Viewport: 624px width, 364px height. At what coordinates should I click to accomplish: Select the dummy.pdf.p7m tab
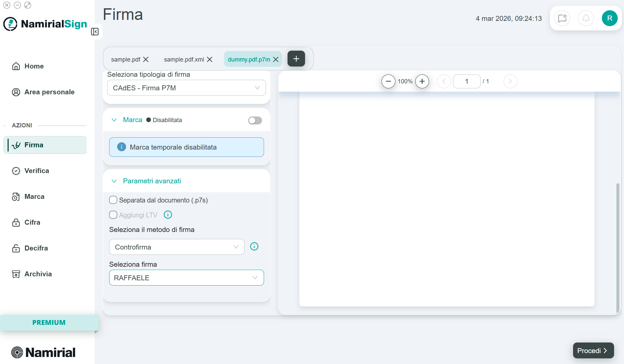249,60
